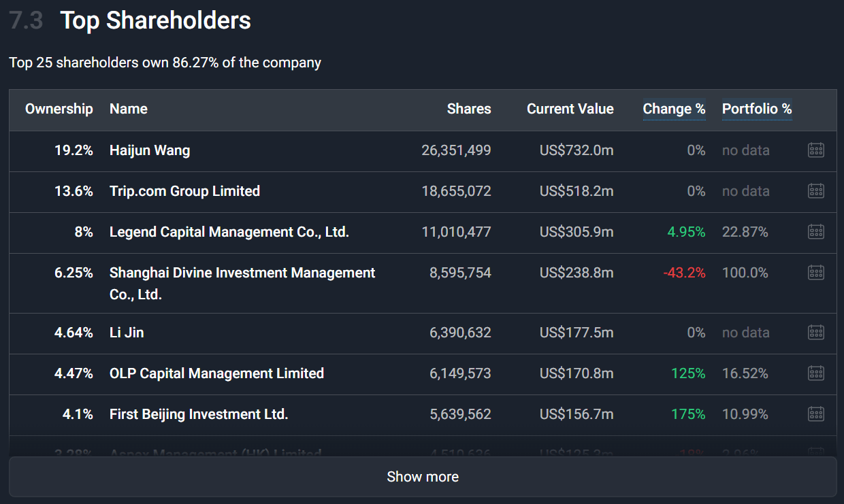Screen dimensions: 844x504
Task: Click the 10.99% portfolio value
Action: click(x=745, y=414)
